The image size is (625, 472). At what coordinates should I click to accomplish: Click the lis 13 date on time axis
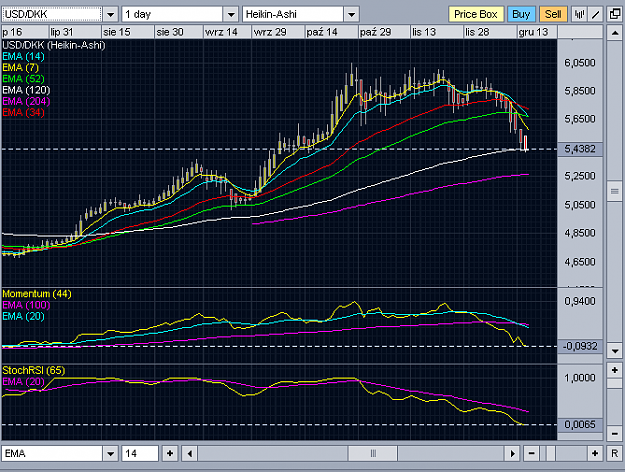point(424,32)
